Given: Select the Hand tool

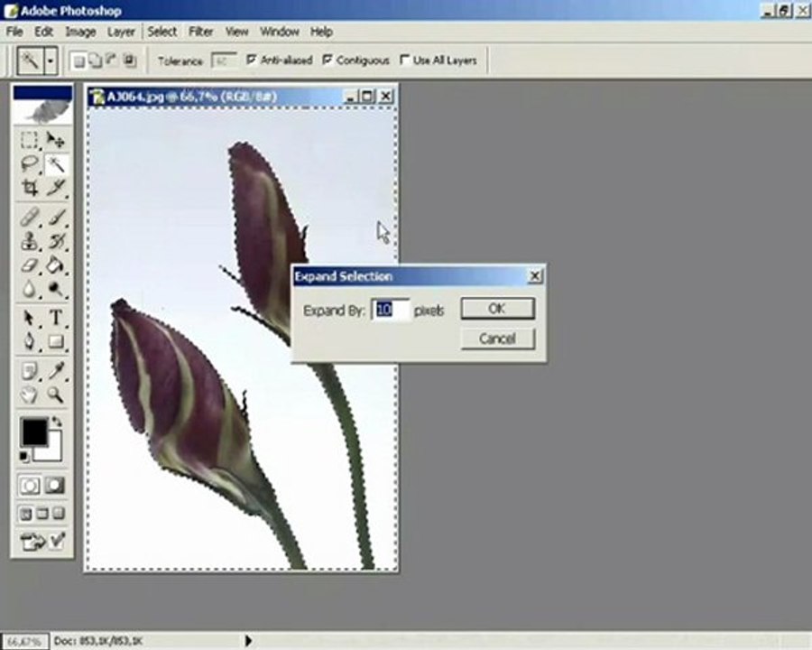Looking at the screenshot, I should (29, 395).
